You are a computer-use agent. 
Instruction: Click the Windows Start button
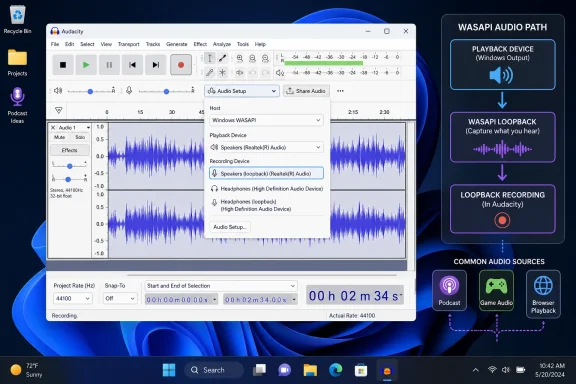[169, 370]
